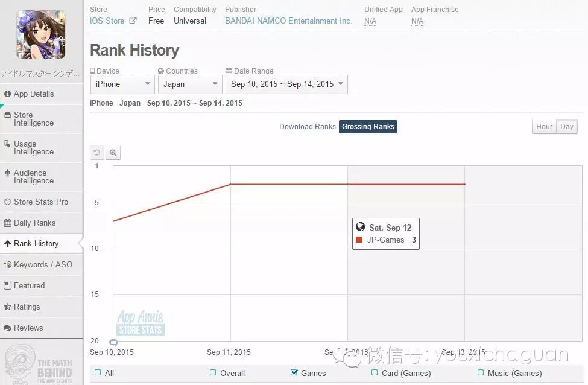Click 'Sep 11, 2015' axis label
This screenshot has width=588, height=385.
(229, 352)
